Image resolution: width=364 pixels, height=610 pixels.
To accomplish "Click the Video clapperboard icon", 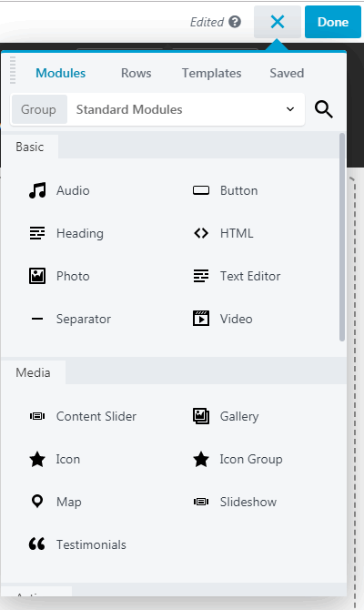I will (201, 319).
